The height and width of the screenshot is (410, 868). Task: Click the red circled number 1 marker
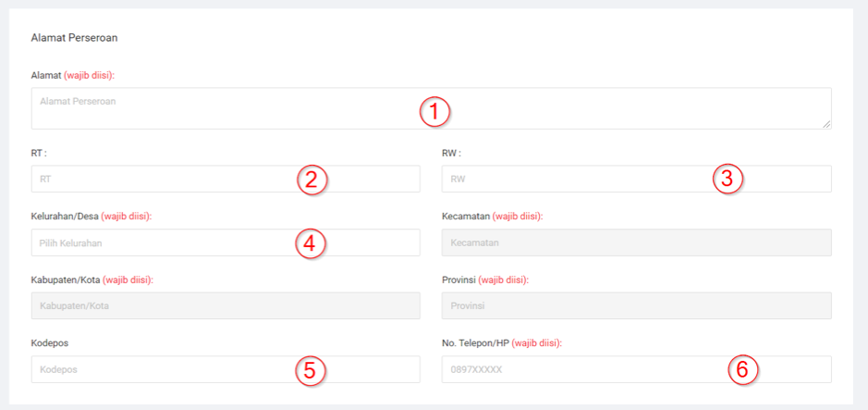(x=434, y=112)
